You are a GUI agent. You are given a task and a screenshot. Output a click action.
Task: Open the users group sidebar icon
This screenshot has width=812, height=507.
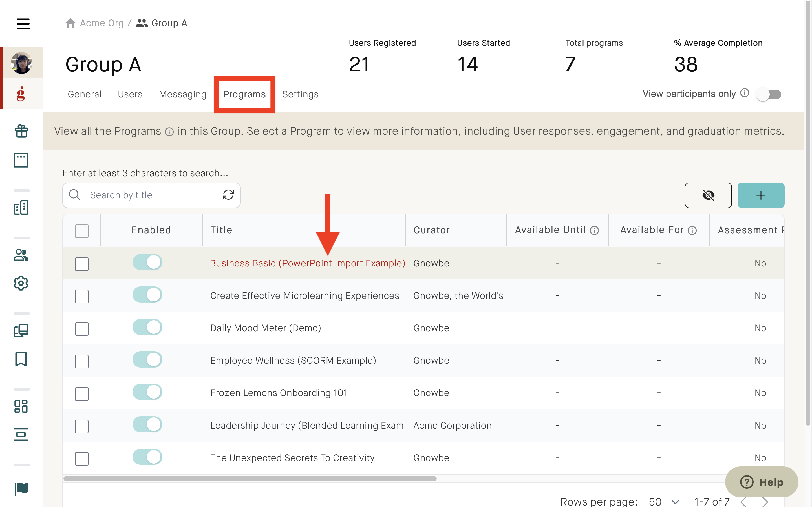pos(21,255)
